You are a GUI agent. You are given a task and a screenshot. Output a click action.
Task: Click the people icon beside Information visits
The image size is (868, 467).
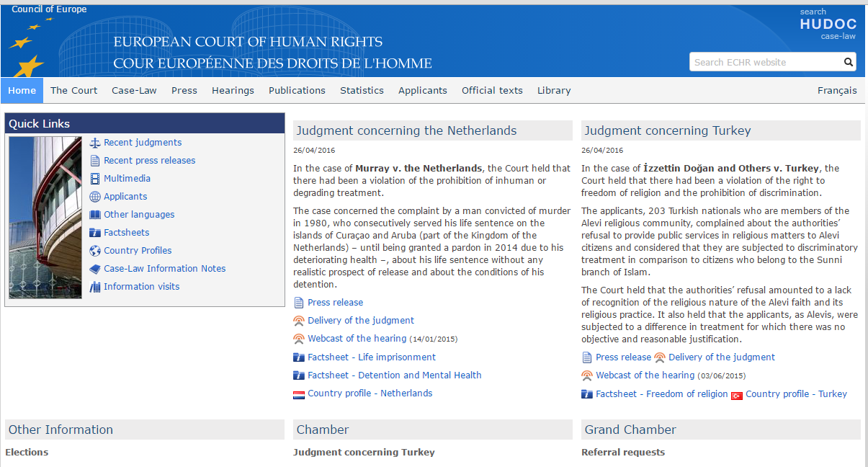click(x=95, y=287)
